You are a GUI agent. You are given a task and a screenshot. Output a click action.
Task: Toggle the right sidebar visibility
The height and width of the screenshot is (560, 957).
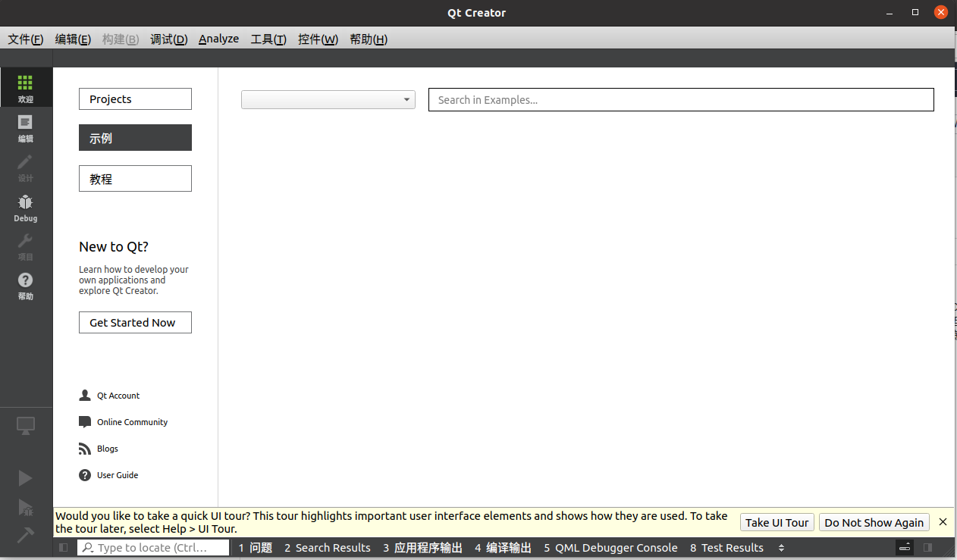coord(927,548)
